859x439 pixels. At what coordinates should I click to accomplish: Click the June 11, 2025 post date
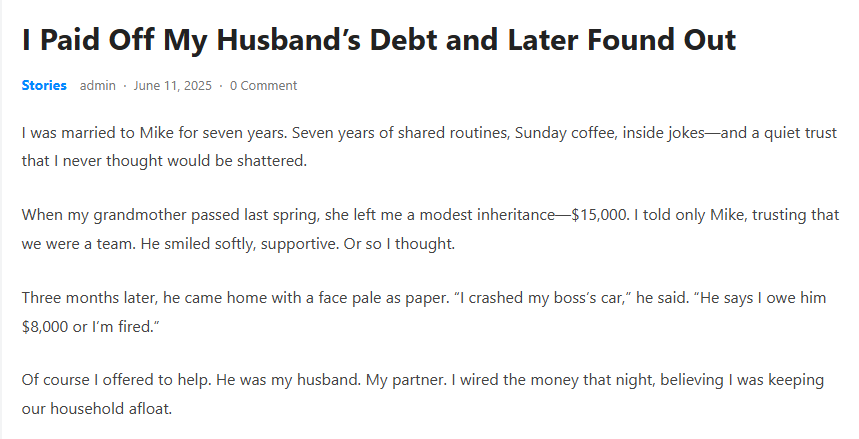point(172,86)
